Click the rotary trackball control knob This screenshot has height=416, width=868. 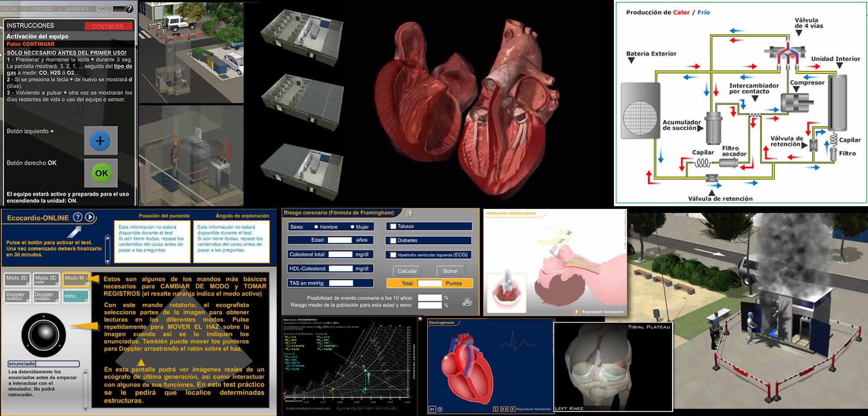[44, 335]
